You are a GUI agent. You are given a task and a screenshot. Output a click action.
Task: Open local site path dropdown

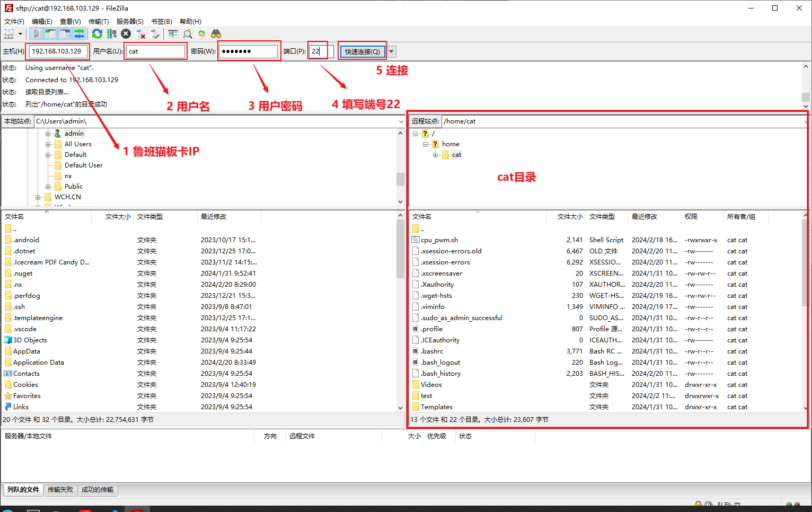point(401,121)
